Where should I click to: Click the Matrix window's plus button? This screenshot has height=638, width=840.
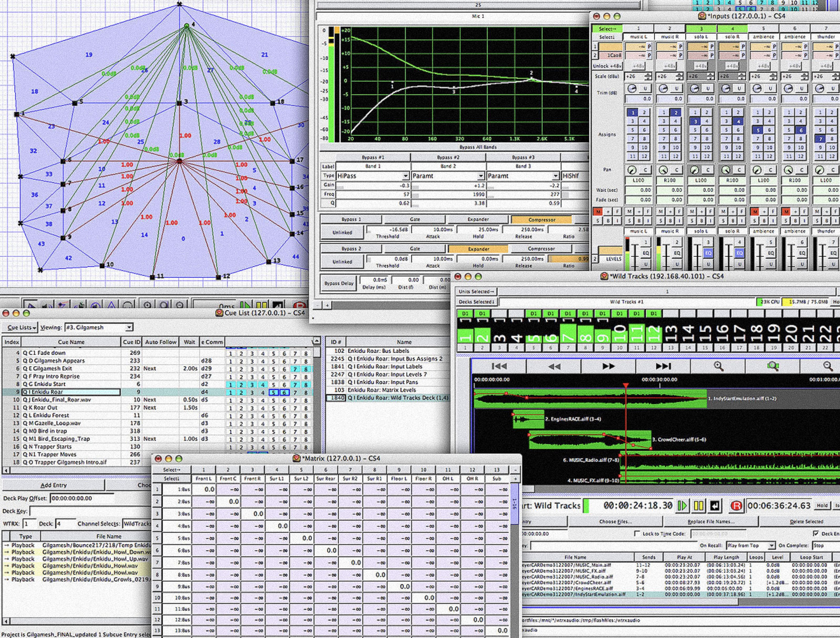[515, 479]
